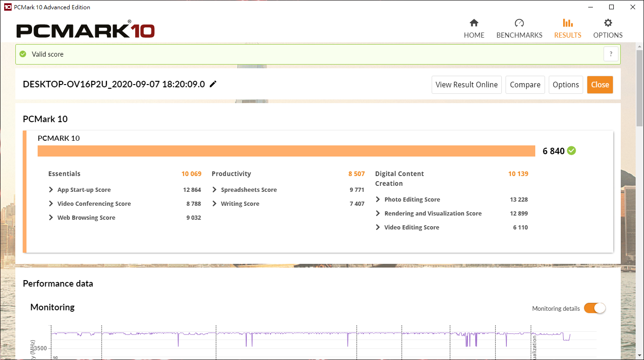
Task: Click the PCMark 10 title bar app icon
Action: point(7,7)
